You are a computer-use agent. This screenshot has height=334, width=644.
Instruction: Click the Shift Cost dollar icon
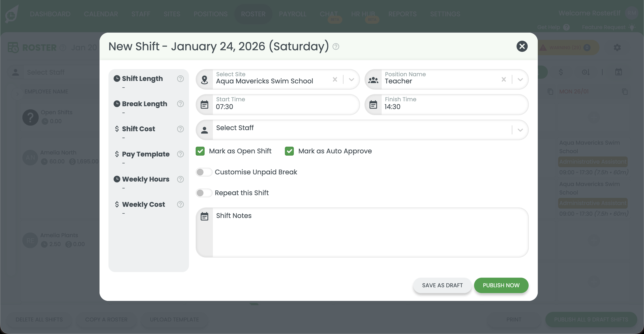pyautogui.click(x=117, y=129)
